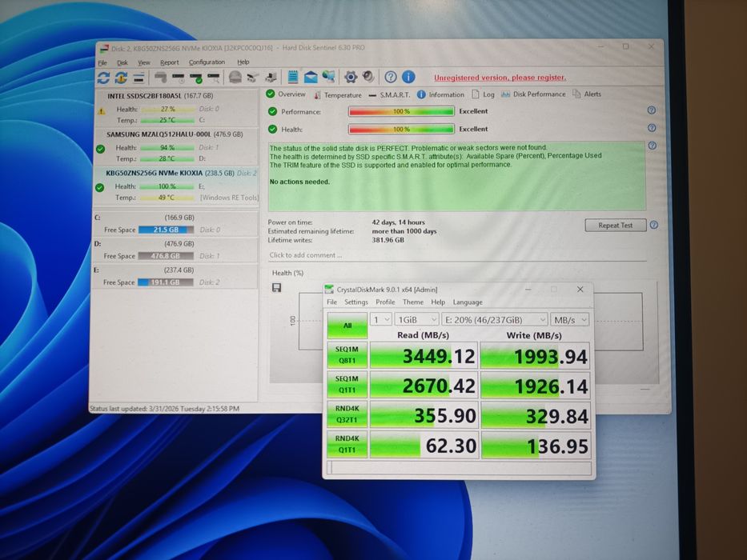Click the help question mark toolbar icon
This screenshot has height=560, width=747.
tap(391, 78)
